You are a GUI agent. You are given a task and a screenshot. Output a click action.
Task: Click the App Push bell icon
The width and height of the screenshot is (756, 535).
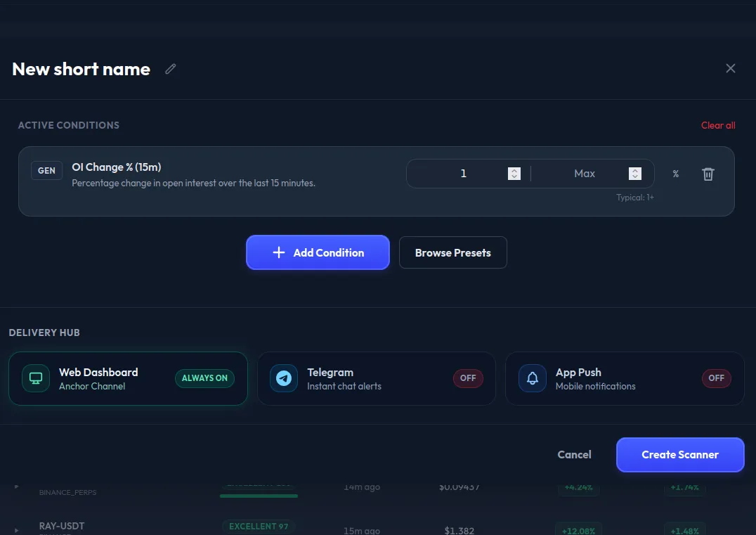(533, 378)
